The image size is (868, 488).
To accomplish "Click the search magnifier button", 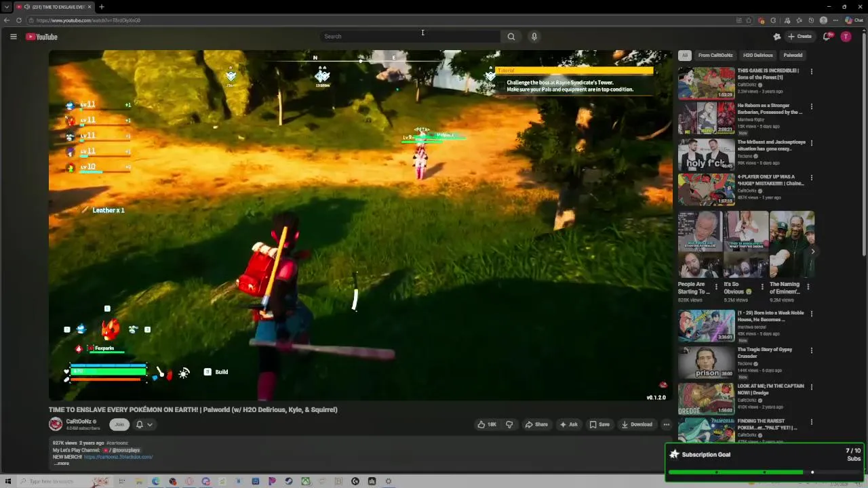I will coord(511,37).
